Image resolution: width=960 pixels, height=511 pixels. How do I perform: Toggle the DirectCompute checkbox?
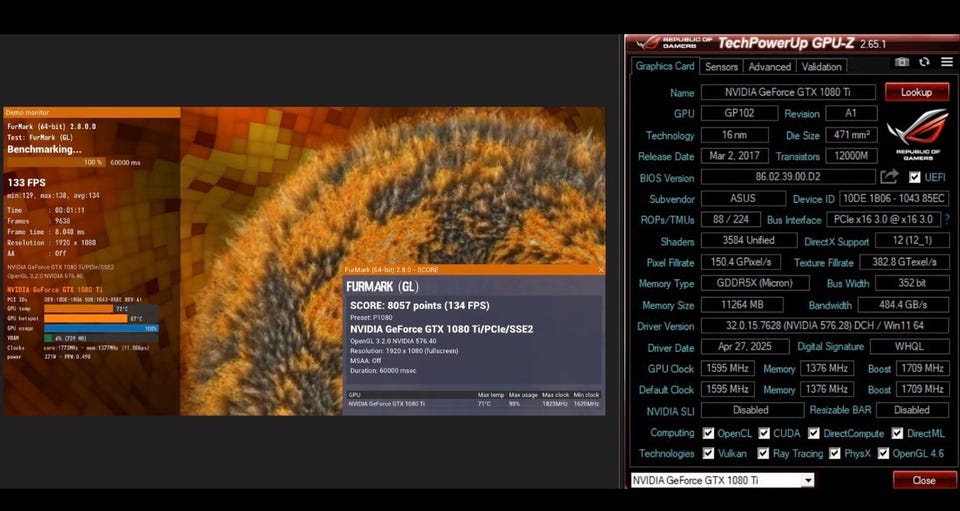click(x=813, y=433)
